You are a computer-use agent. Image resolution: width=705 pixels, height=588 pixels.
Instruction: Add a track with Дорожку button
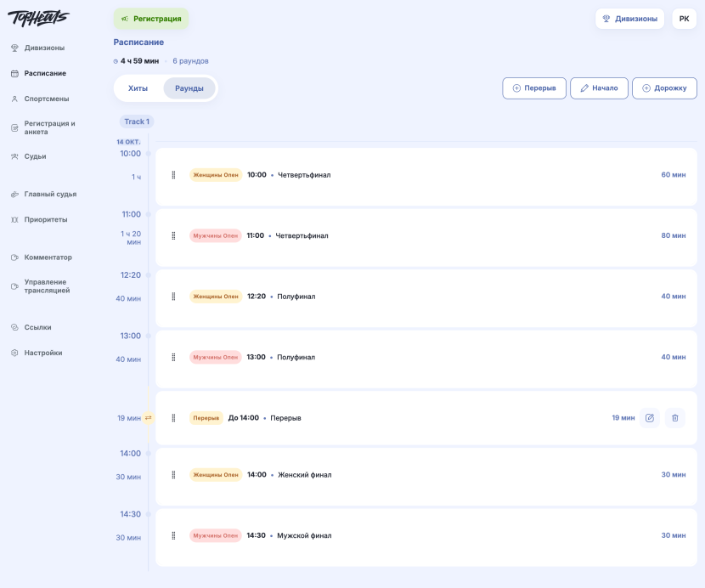[x=664, y=88]
